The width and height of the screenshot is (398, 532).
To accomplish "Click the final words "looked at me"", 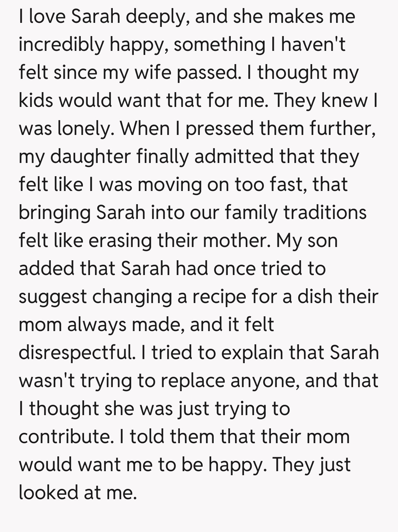I will point(77,493).
